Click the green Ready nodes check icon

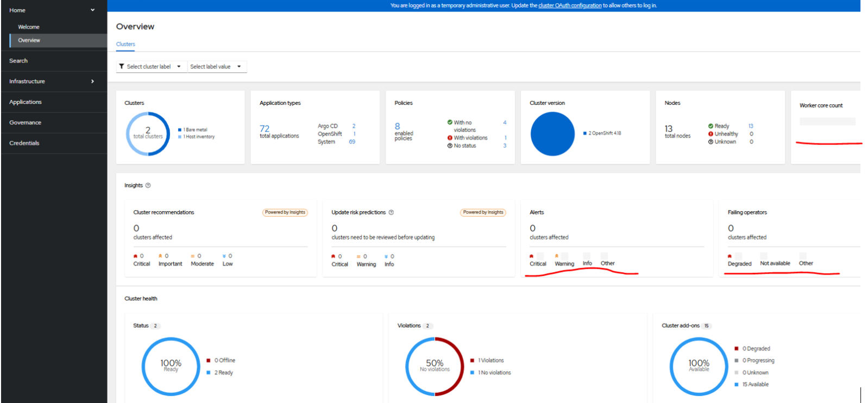pyautogui.click(x=710, y=126)
